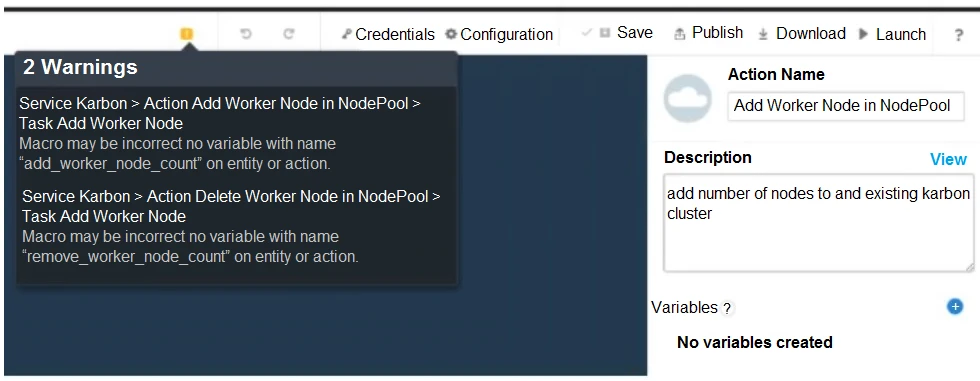
Task: Open the Configuration settings
Action: [x=499, y=34]
